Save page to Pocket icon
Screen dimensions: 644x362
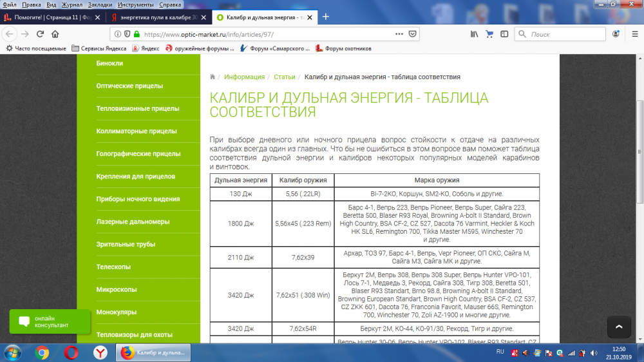click(x=413, y=34)
